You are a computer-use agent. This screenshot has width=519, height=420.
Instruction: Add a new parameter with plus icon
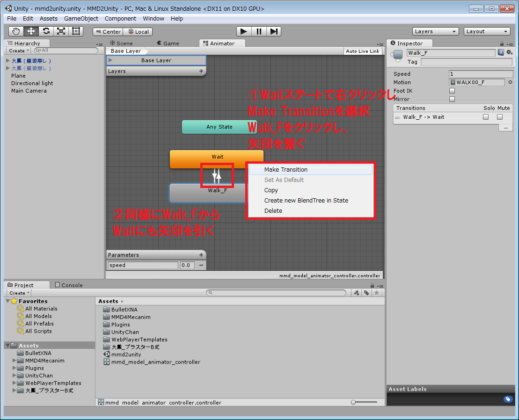pyautogui.click(x=201, y=254)
